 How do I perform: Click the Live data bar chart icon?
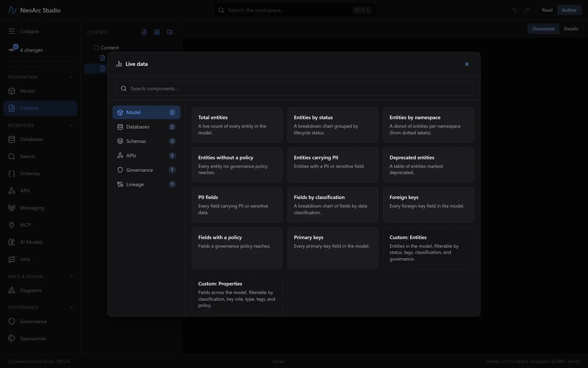click(x=119, y=64)
